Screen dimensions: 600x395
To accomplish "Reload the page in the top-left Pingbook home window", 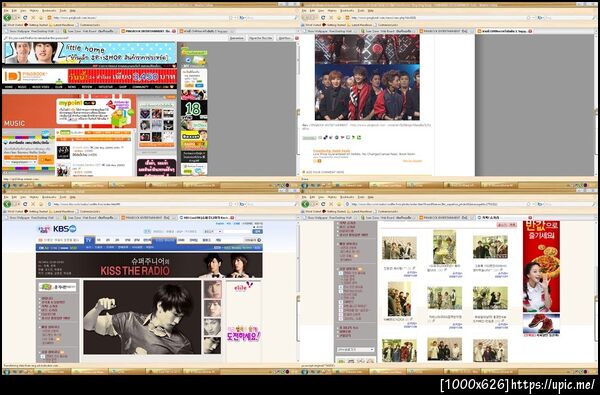I will pyautogui.click(x=25, y=18).
